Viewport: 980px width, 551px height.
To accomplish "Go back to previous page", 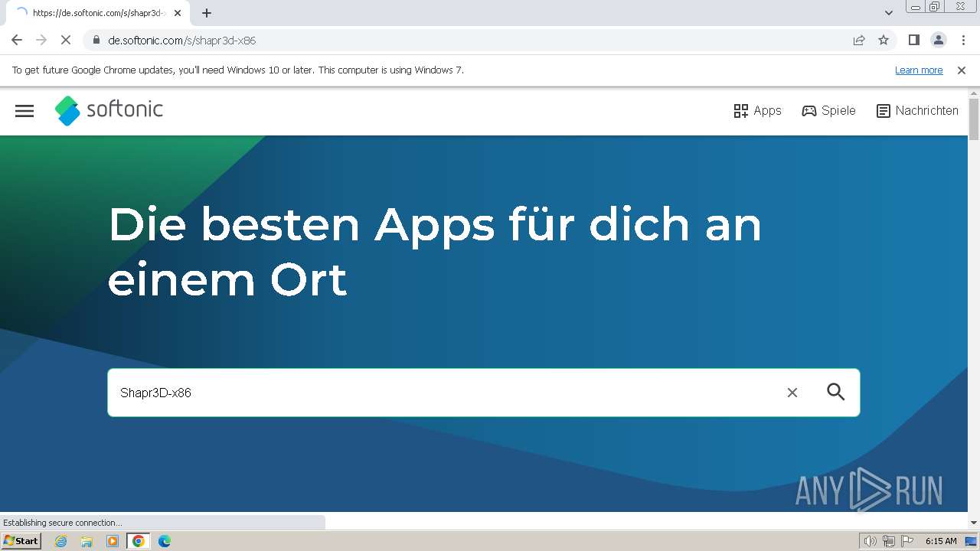I will tap(17, 40).
